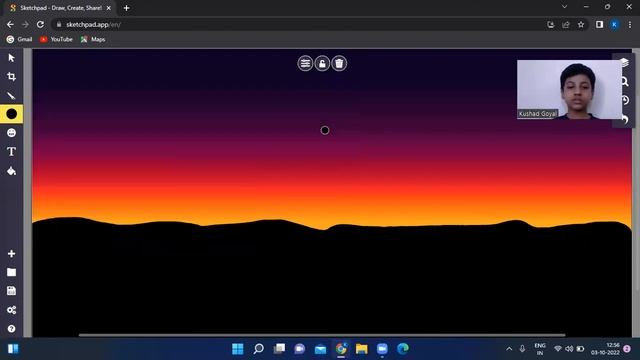Viewport: 640px width, 360px height.
Task: Open a new browser tab
Action: tap(127, 8)
